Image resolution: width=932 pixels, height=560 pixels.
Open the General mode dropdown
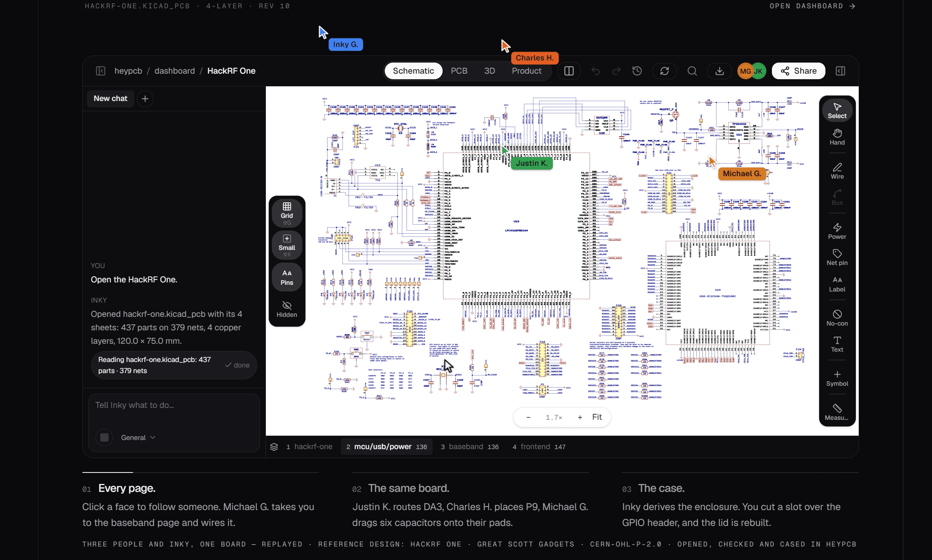tap(138, 437)
